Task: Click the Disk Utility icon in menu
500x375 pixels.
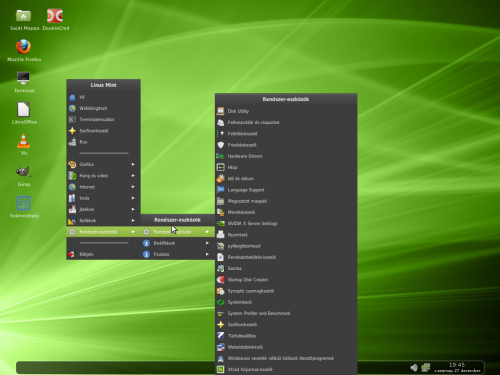Action: pyautogui.click(x=220, y=111)
